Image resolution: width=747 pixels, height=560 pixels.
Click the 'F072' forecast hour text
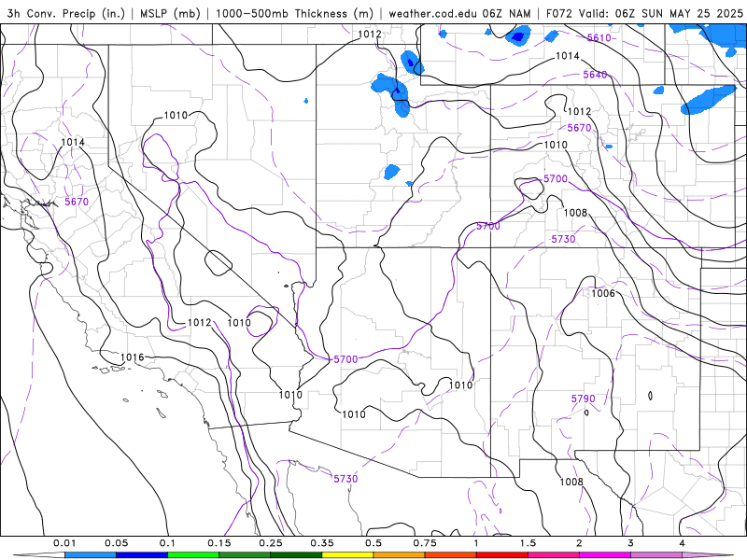coord(559,14)
